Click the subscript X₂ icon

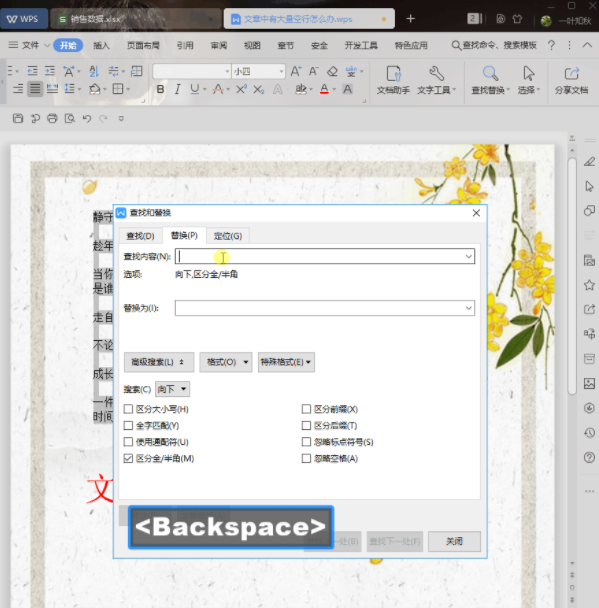[x=259, y=90]
